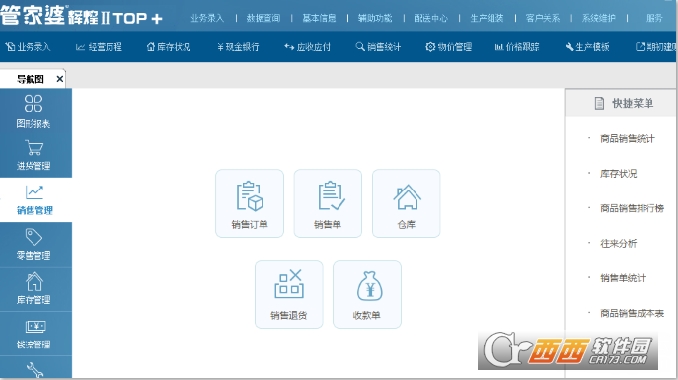The height and width of the screenshot is (380, 678).
Task: Open the 系统维护 top menu
Action: coord(598,18)
